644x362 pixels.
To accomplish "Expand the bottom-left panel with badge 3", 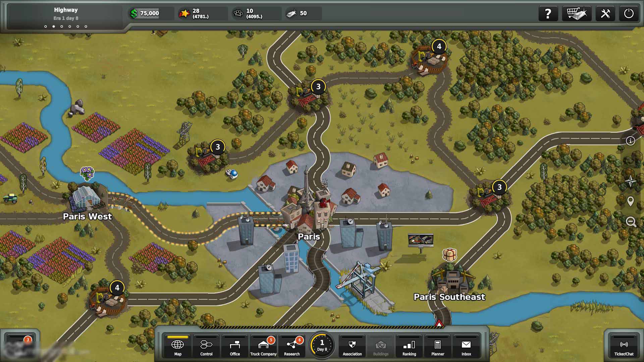I will point(19,345).
